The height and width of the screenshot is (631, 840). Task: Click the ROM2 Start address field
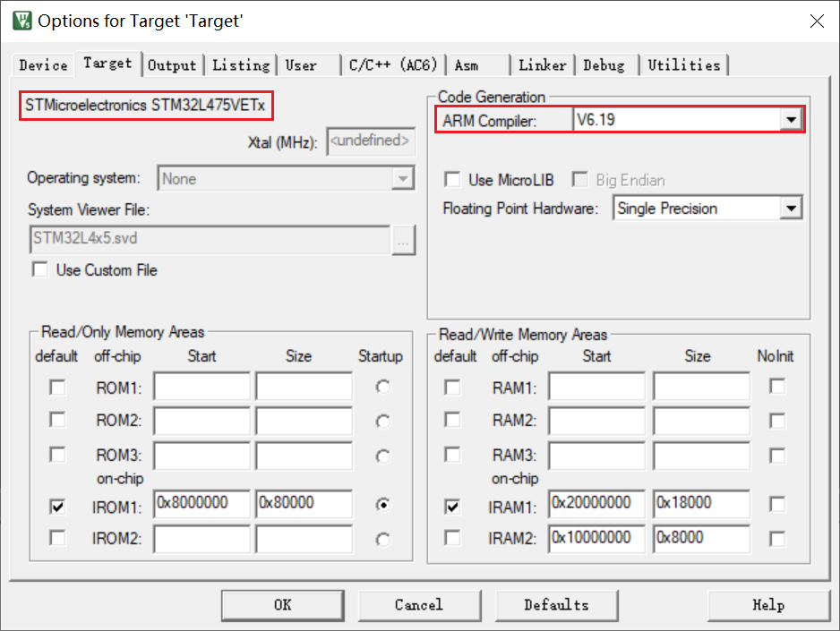click(202, 421)
